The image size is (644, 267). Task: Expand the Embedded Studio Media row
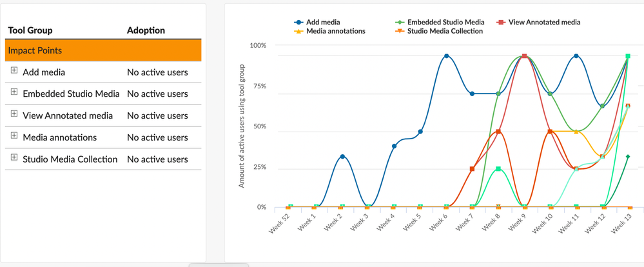click(14, 92)
